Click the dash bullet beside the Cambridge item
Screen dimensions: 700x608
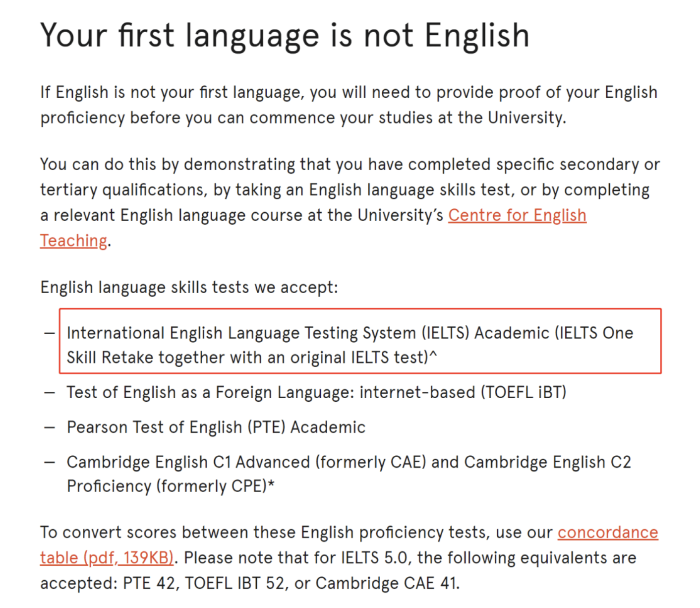(49, 462)
